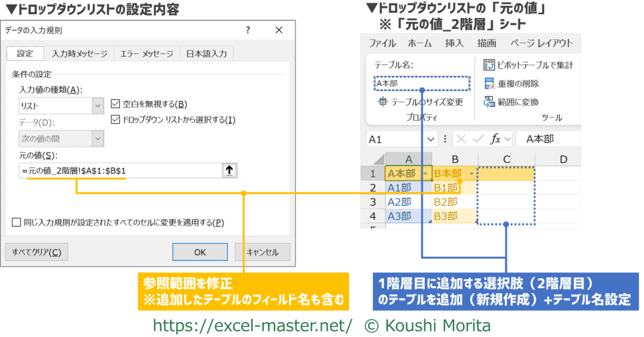Select 重複の削除 remove duplicates icon
This screenshot has height=337, width=644.
tap(488, 84)
